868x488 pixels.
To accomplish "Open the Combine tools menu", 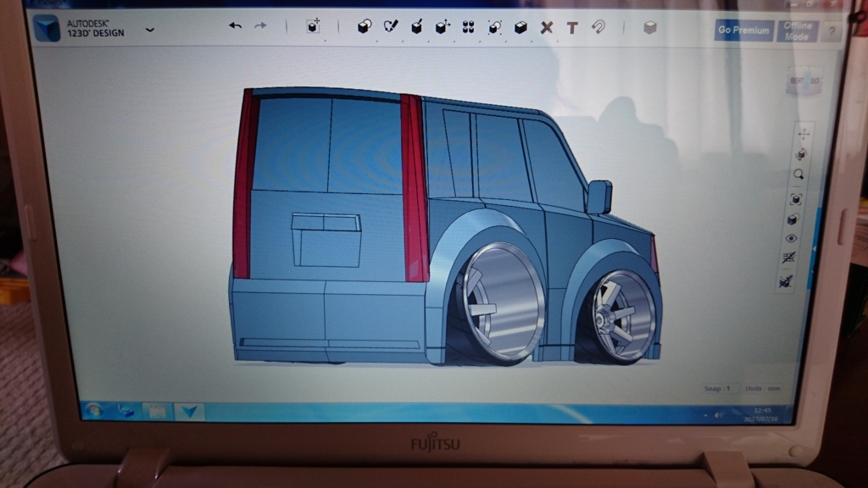I will 520,26.
